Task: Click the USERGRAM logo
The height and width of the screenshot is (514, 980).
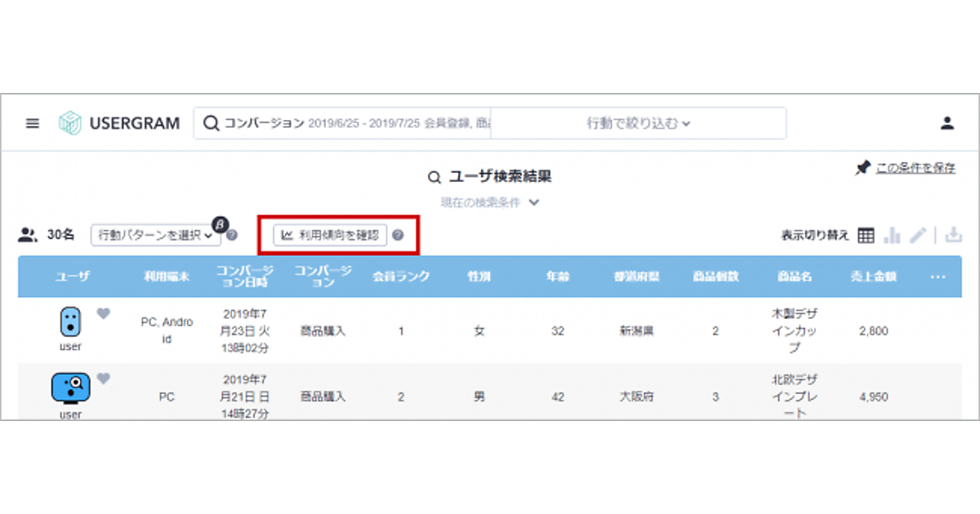Action: 120,124
